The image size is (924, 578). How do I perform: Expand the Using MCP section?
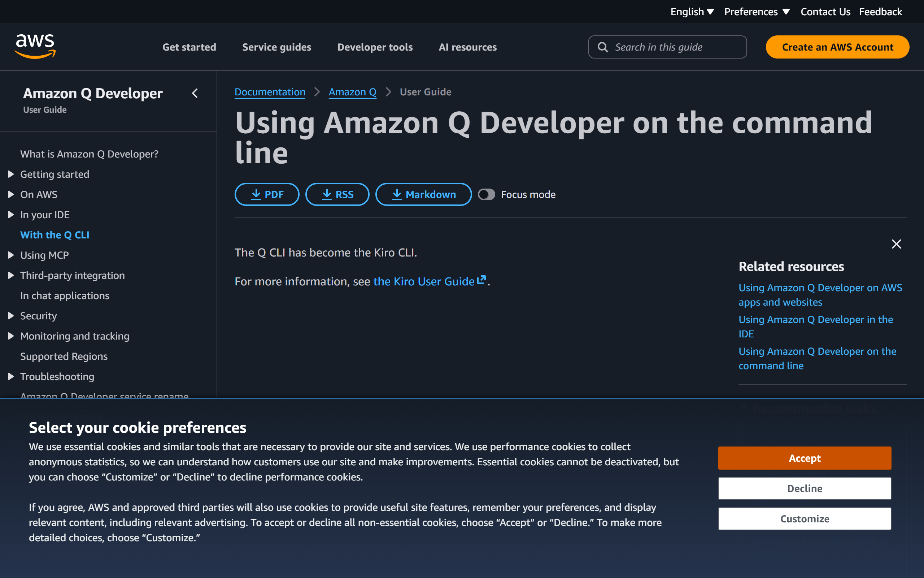tap(11, 255)
